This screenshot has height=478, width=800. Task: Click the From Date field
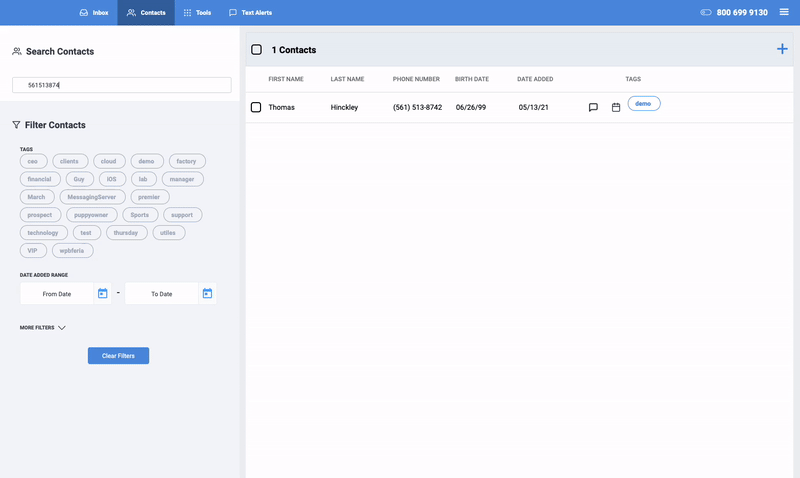click(x=57, y=294)
